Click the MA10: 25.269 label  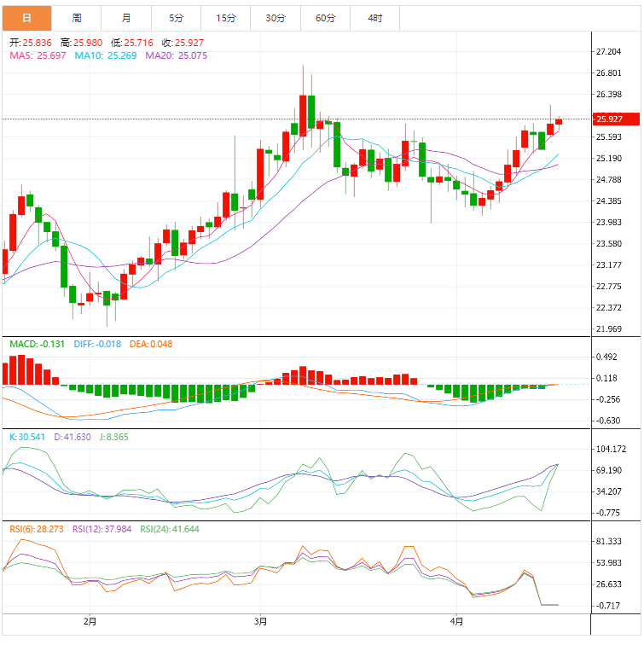[106, 55]
